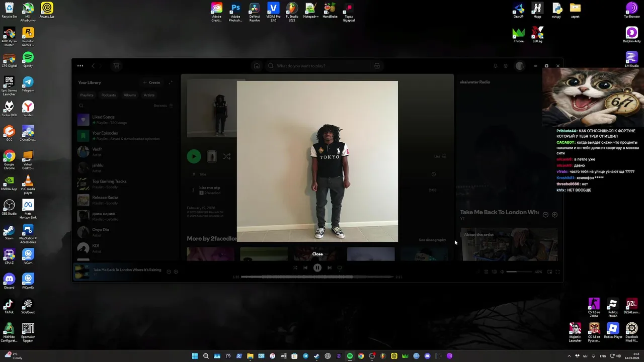
Task: Launch Epic Games Launcher
Action: pyautogui.click(x=9, y=85)
